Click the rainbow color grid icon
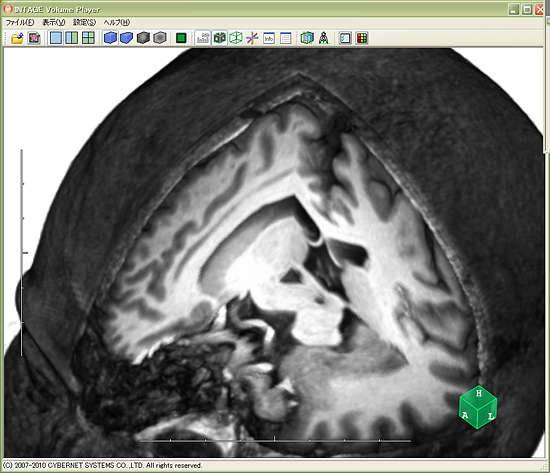The height and width of the screenshot is (473, 550). [362, 38]
